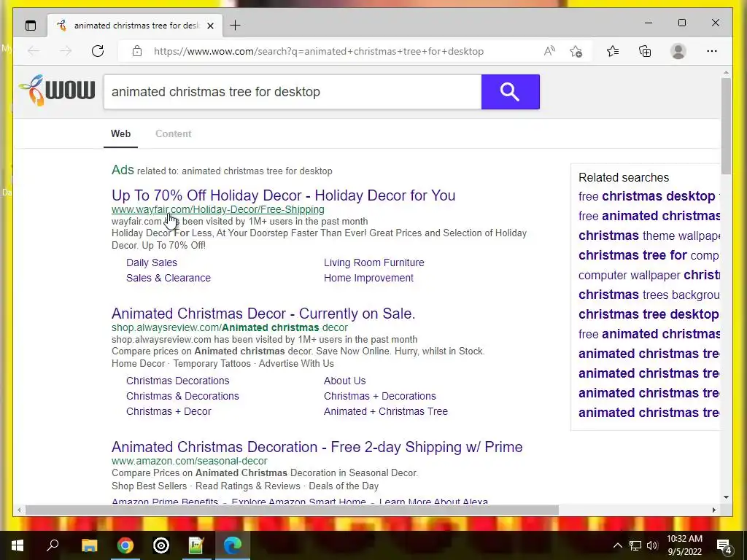Show hidden system tray icons
Image resolution: width=747 pixels, height=560 pixels.
pos(617,545)
